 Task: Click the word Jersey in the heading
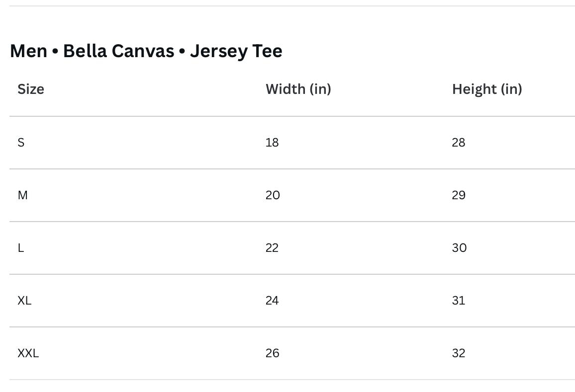coord(218,51)
